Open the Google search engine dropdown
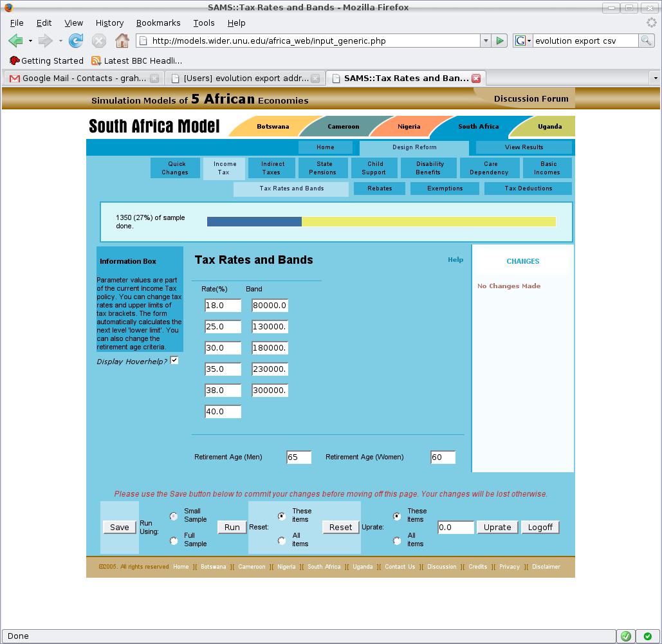This screenshot has height=644, width=662. point(529,40)
